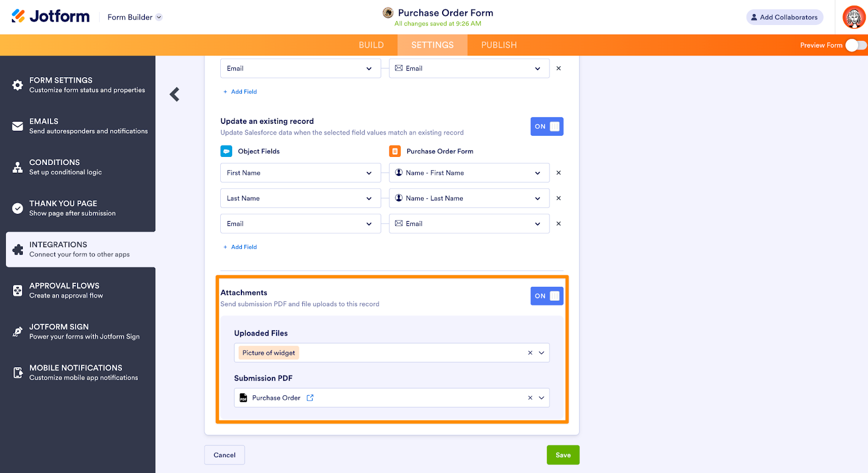Click the Jotform logo
Image resolution: width=868 pixels, height=473 pixels.
(51, 17)
